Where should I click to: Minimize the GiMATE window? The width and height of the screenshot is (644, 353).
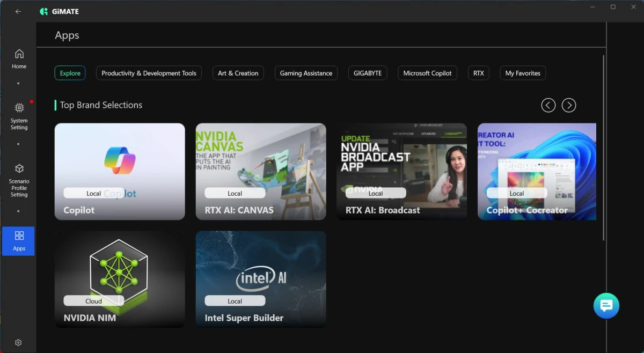[593, 7]
